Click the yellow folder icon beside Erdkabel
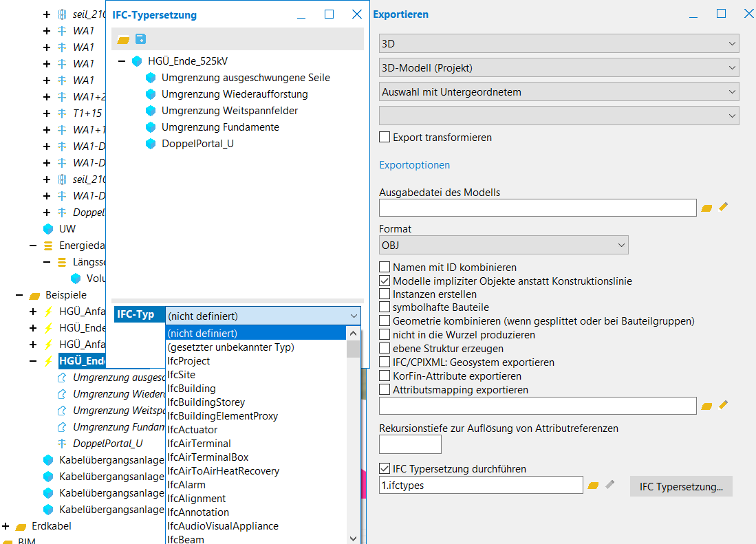The width and height of the screenshot is (756, 544). (21, 526)
